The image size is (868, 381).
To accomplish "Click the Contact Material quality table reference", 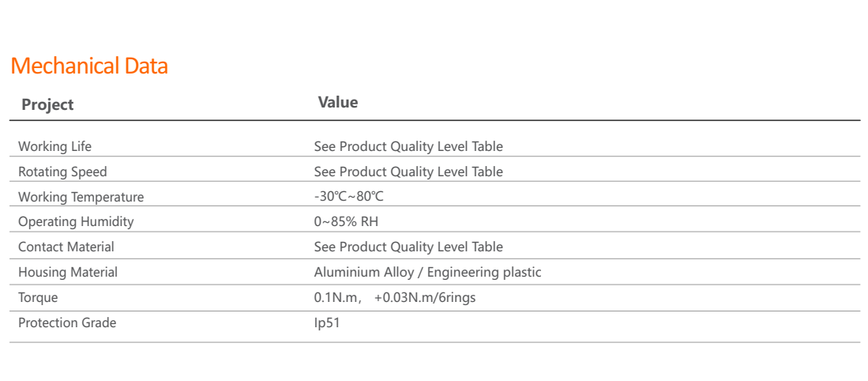I will [408, 247].
